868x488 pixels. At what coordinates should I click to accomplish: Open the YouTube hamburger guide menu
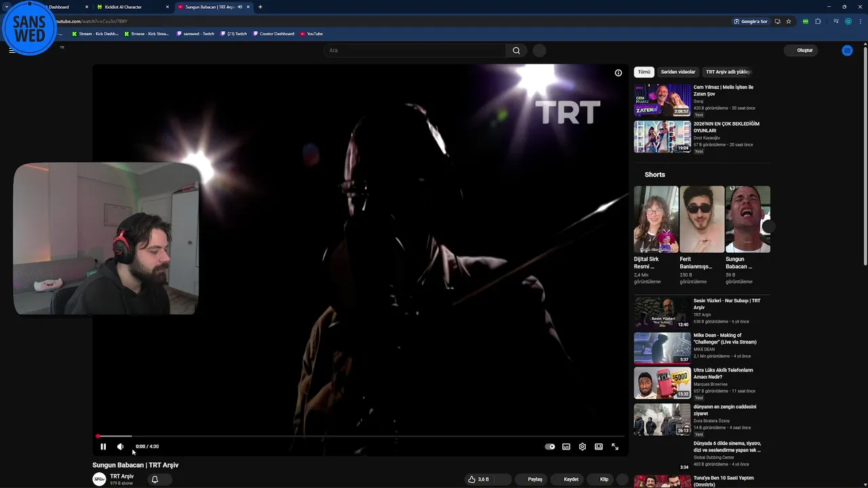12,50
